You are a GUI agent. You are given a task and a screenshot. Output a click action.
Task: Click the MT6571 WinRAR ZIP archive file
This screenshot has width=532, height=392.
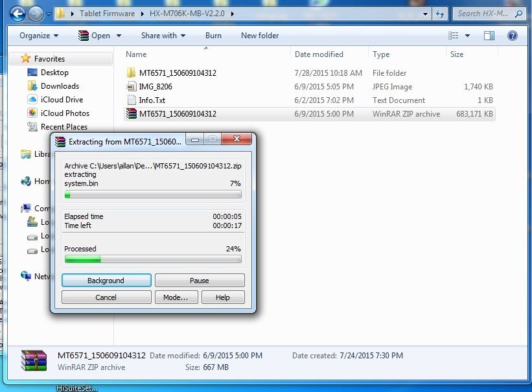click(177, 114)
